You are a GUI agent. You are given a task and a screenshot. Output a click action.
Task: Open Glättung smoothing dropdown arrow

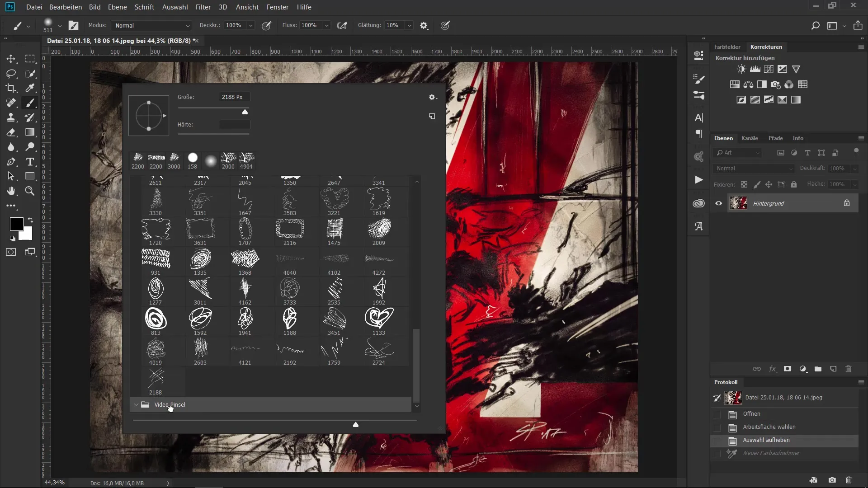coord(409,26)
